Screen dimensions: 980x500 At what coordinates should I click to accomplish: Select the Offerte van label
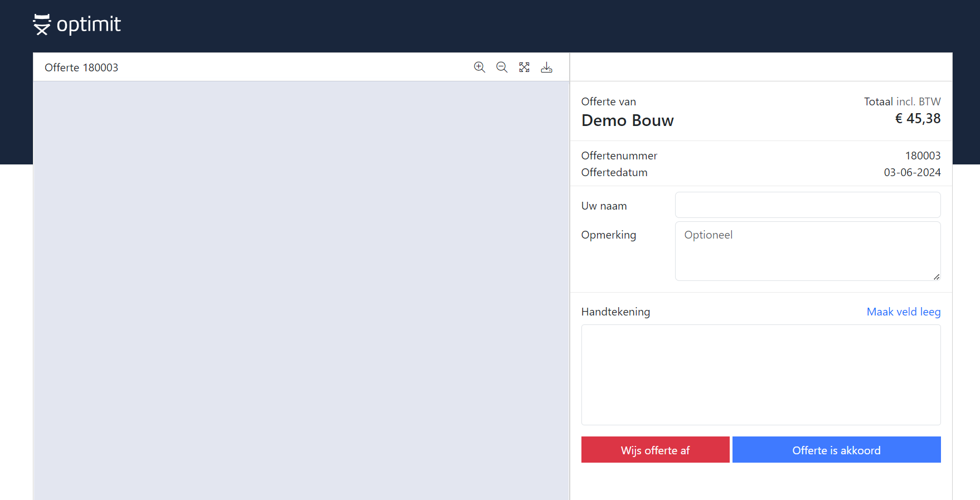pyautogui.click(x=609, y=101)
